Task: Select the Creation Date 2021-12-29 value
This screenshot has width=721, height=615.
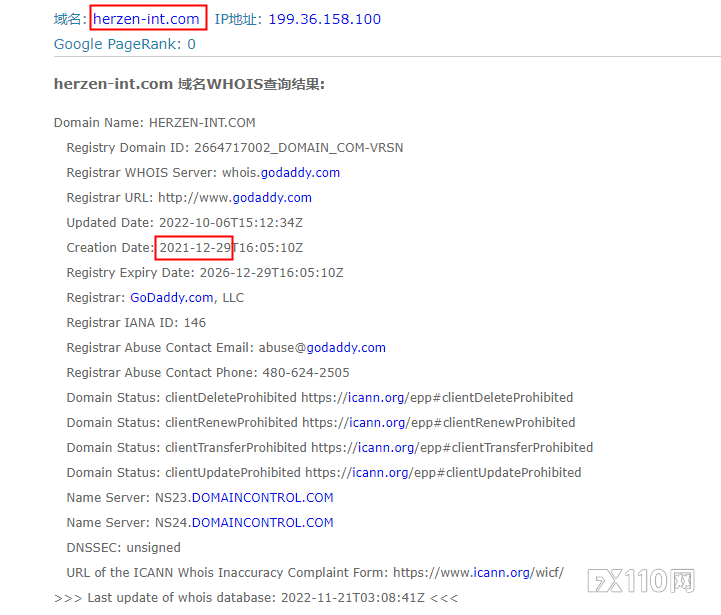Action: click(195, 247)
